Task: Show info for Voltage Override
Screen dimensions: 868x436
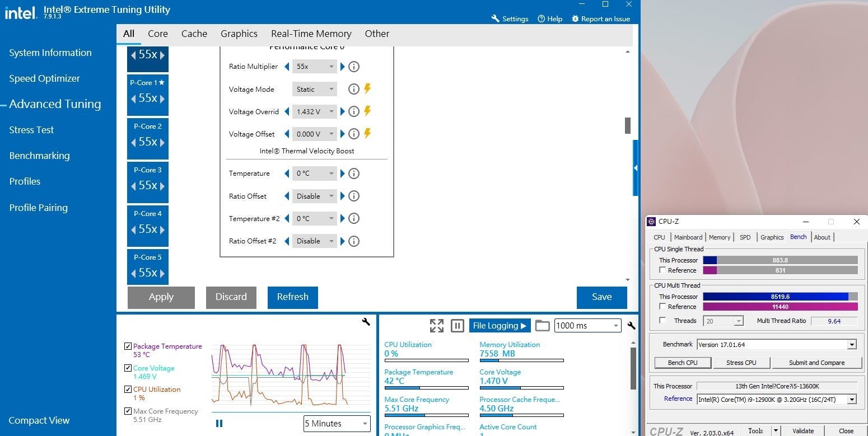Action: point(354,111)
